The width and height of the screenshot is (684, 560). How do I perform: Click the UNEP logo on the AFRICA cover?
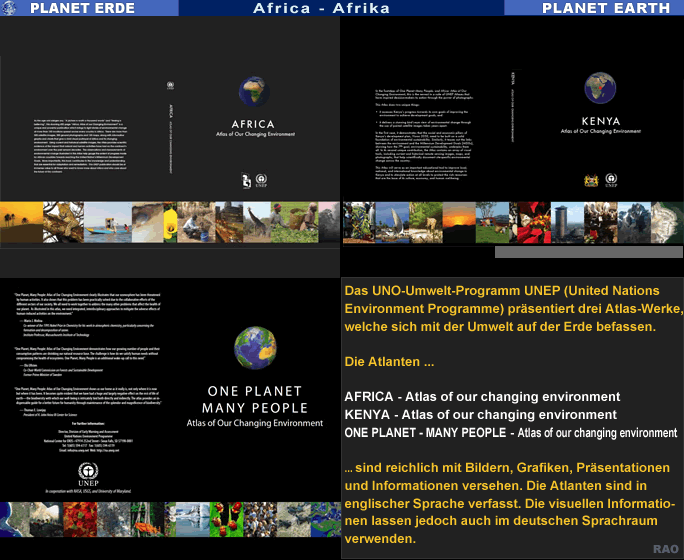coord(261,180)
